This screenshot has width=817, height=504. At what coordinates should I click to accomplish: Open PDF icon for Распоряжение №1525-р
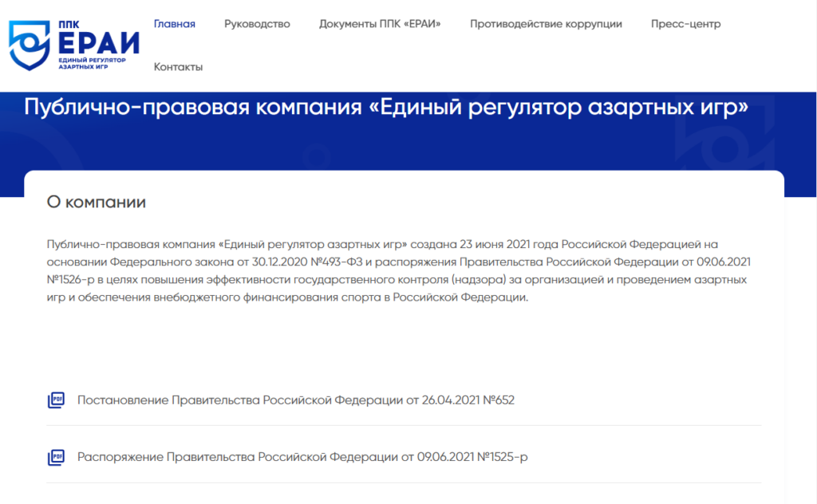tap(57, 457)
